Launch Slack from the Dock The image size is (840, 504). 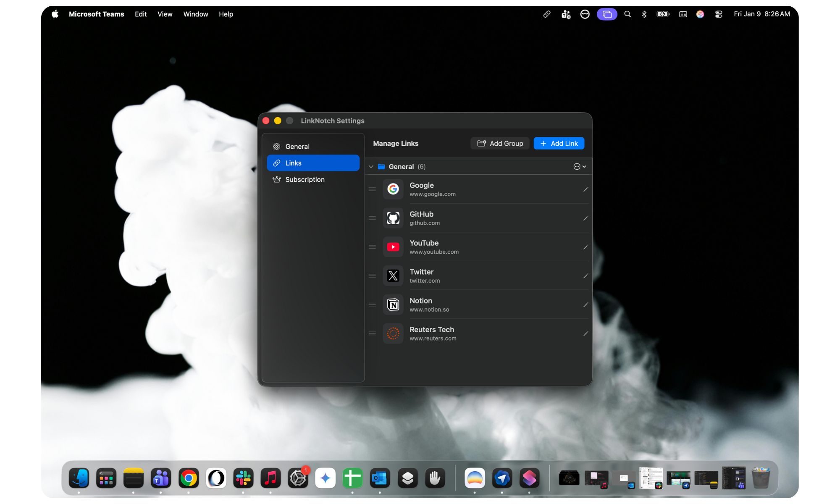tap(244, 478)
